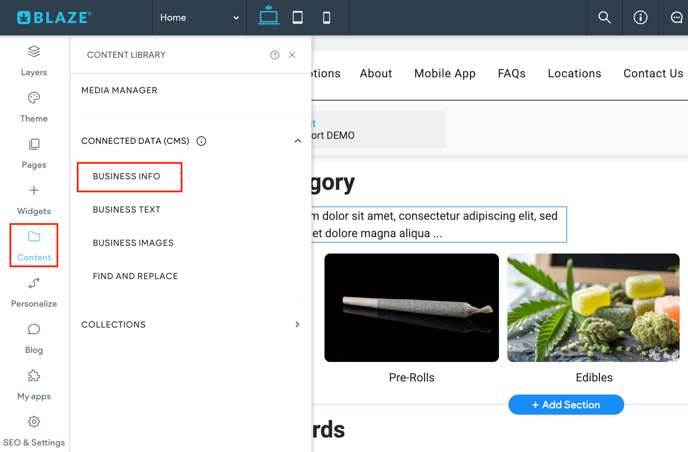Click the Add Section button
Viewport: 688px width, 452px height.
click(x=566, y=405)
